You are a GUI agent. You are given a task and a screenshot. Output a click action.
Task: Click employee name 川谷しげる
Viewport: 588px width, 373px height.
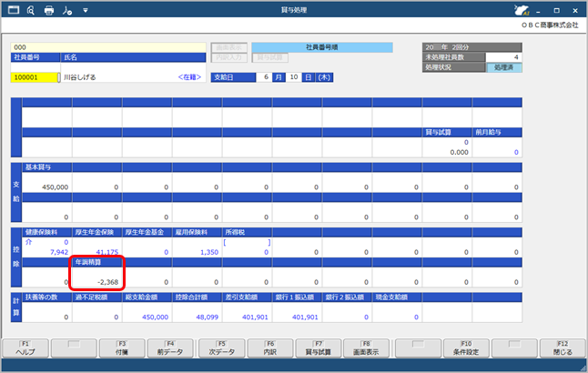(80, 77)
